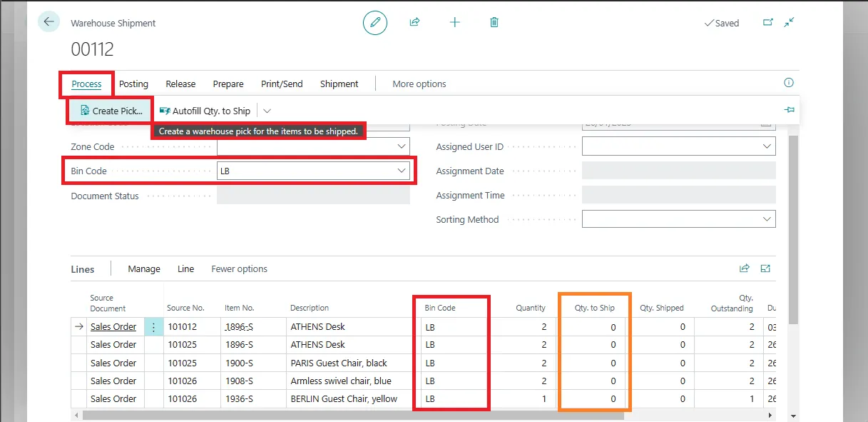Click the Qty. to Ship column header
Viewport: 868px width, 422px height.
pos(595,308)
